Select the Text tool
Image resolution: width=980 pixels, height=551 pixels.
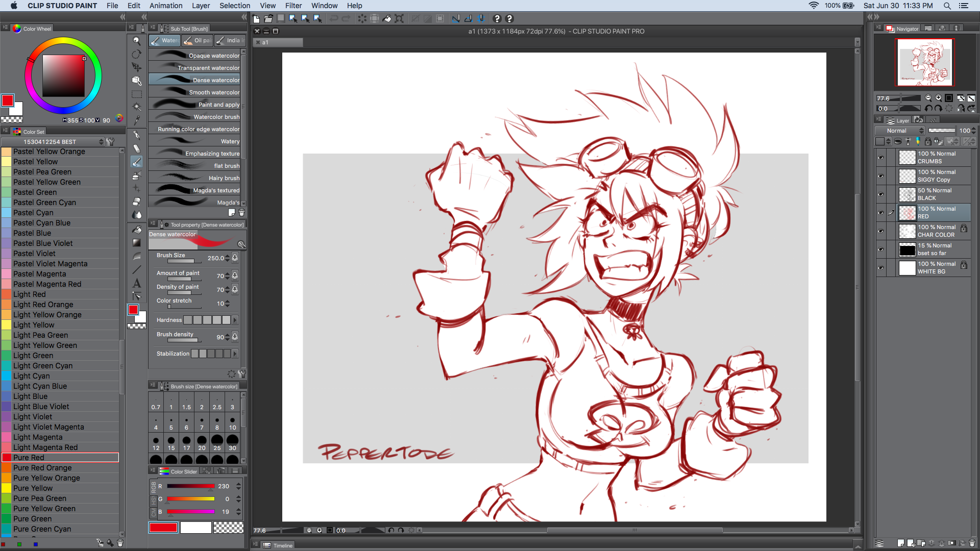[x=136, y=283]
